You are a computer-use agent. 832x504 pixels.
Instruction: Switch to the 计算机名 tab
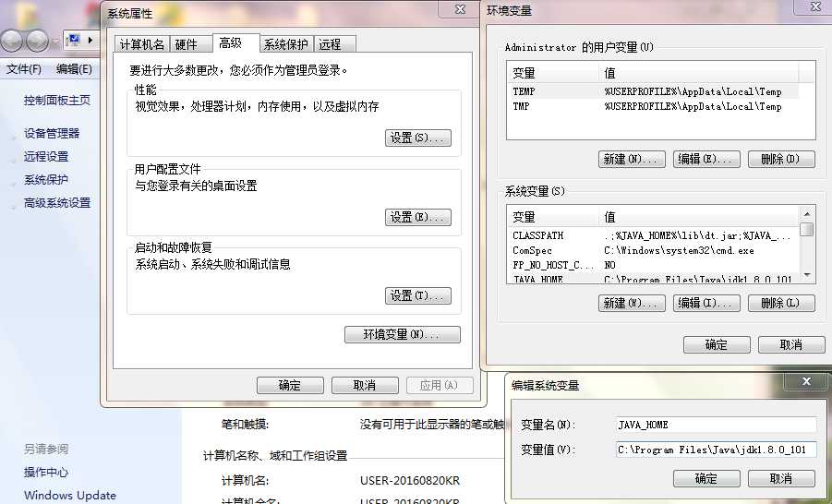(141, 44)
